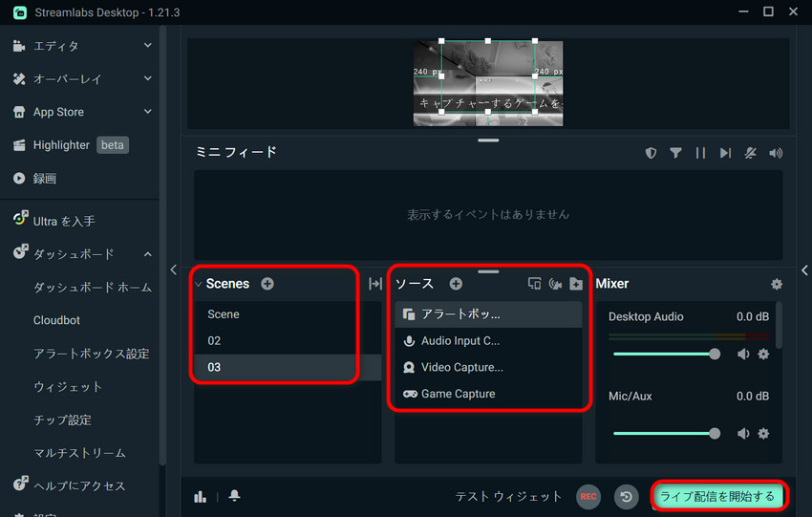Screen dimensions: 812x517
Task: Click the mini feed shield safe mode icon
Action: click(x=651, y=153)
